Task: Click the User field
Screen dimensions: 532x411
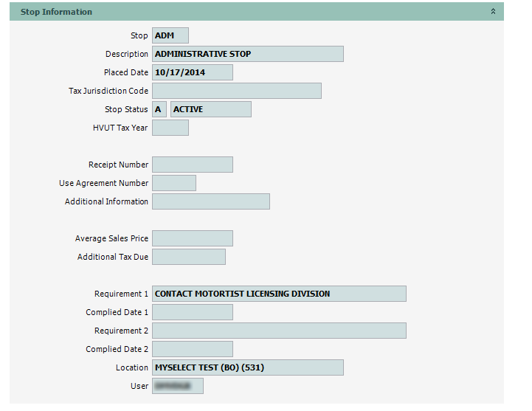Action: point(177,386)
